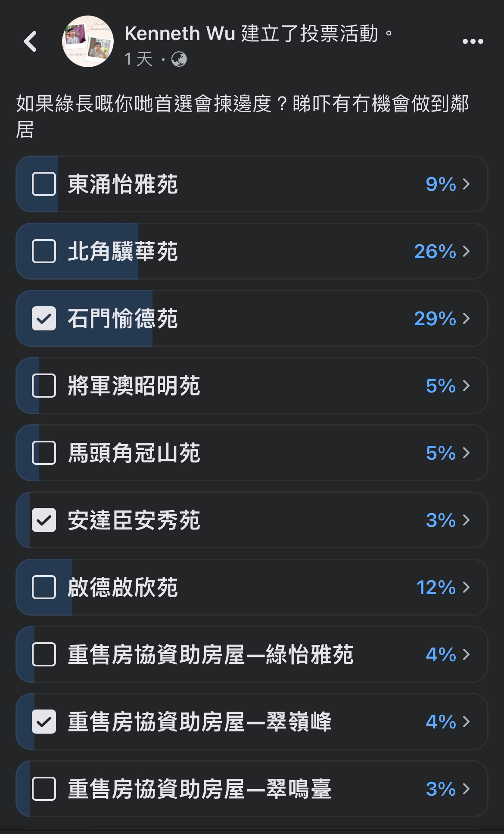The height and width of the screenshot is (834, 504).
Task: Expand voters chevron beside 9%
Action: 466,184
